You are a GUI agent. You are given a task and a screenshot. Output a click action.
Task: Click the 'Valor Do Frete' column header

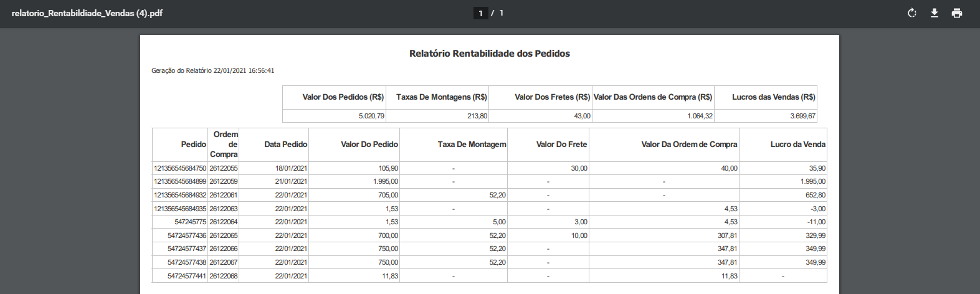(x=562, y=145)
